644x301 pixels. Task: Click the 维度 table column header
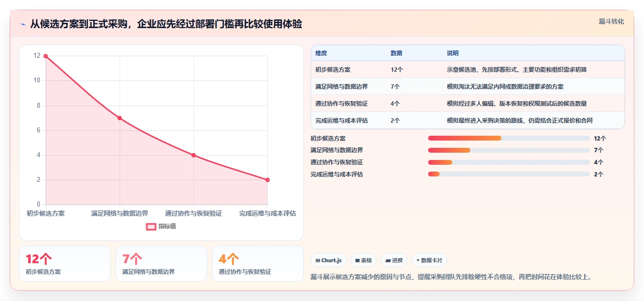point(321,53)
